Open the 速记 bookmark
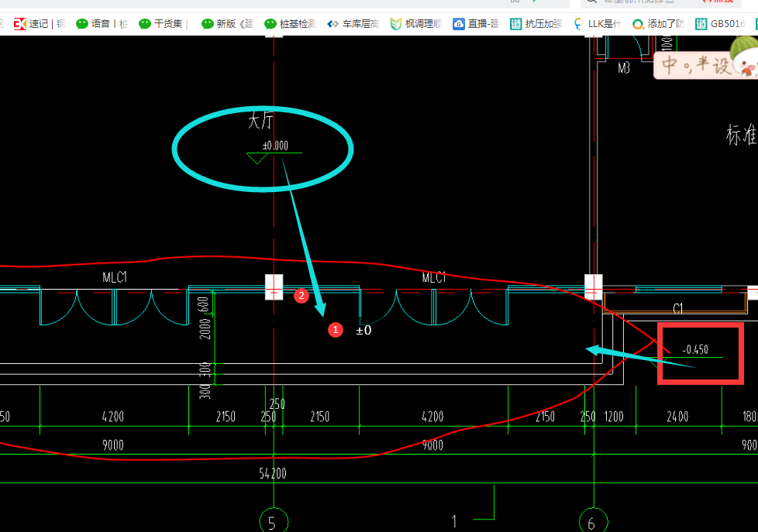Image resolution: width=758 pixels, height=532 pixels. coord(40,24)
